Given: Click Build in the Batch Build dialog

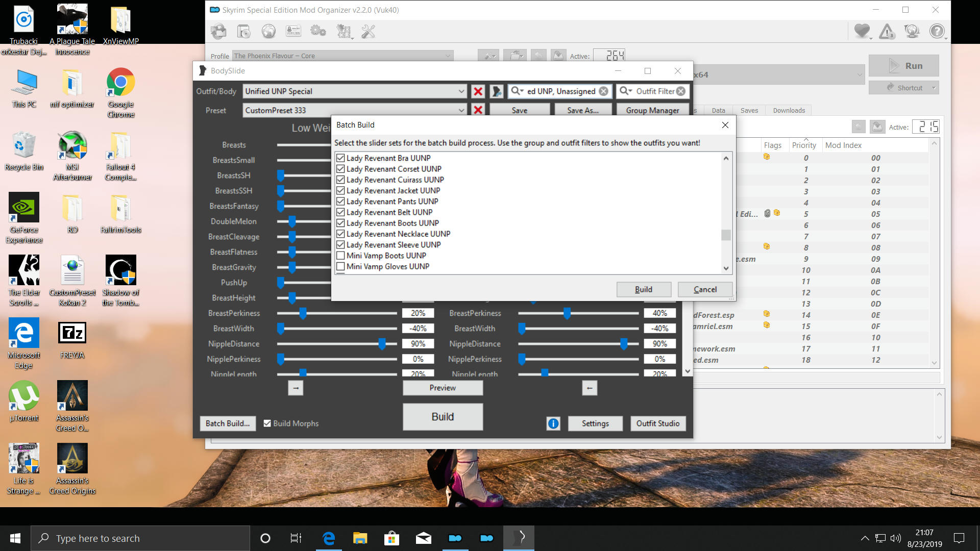Looking at the screenshot, I should pos(644,289).
